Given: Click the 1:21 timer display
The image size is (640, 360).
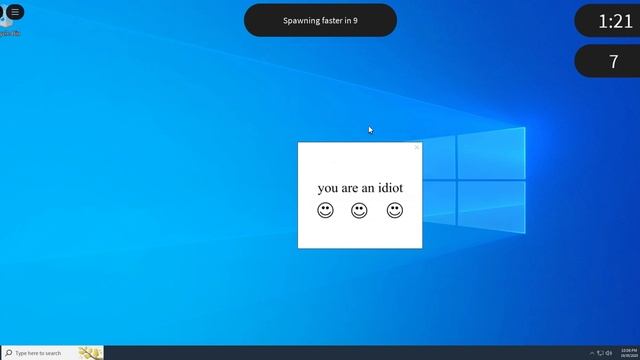Looking at the screenshot, I should pos(607,21).
